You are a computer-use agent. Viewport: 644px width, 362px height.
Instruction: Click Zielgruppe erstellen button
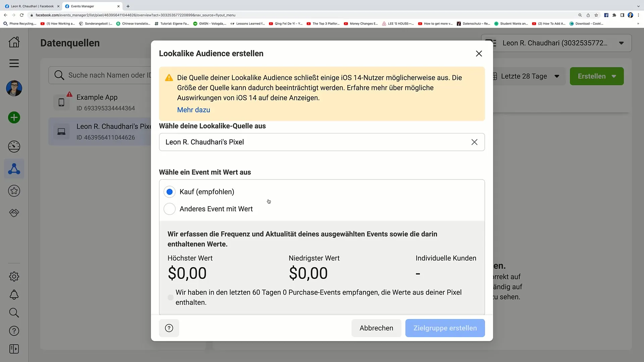click(445, 328)
